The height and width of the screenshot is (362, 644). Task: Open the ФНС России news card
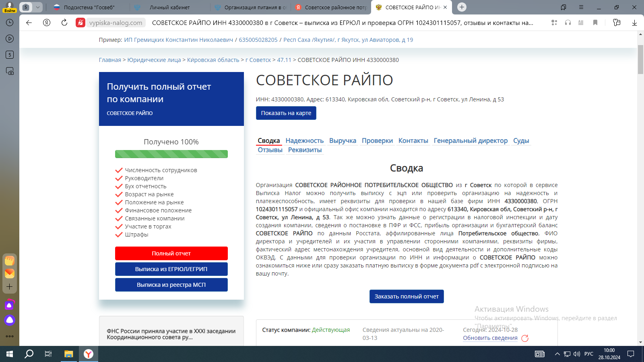(171, 331)
